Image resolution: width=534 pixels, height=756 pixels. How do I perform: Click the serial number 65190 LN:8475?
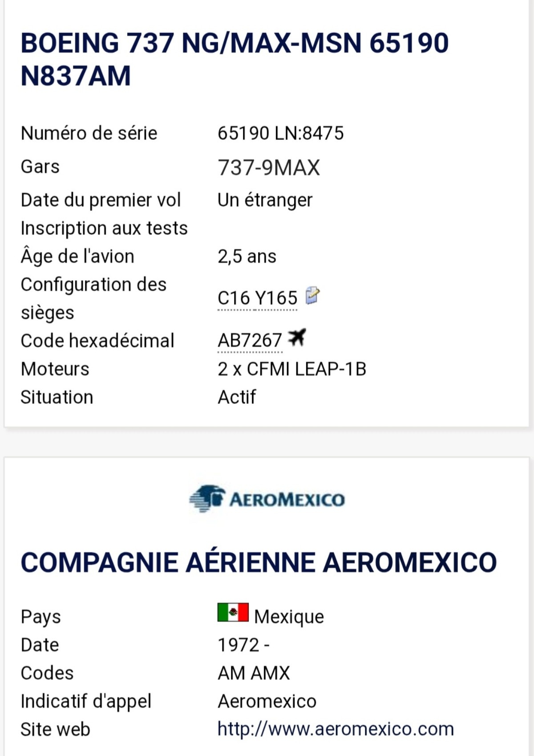[x=280, y=133]
